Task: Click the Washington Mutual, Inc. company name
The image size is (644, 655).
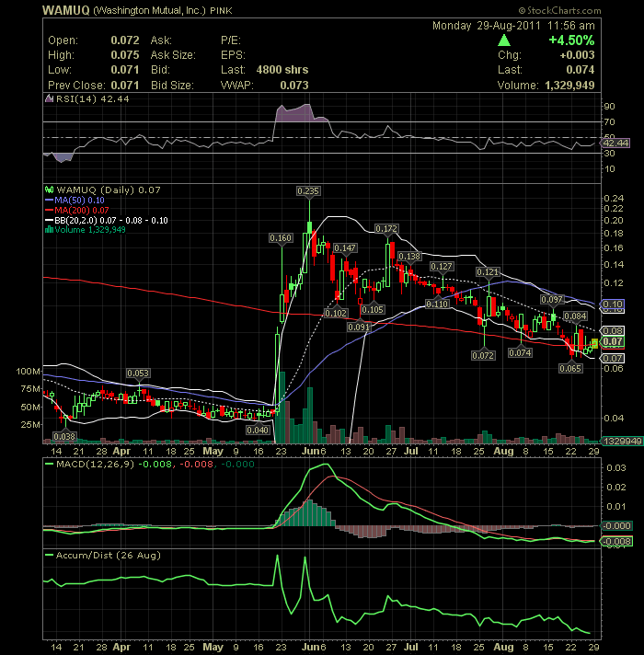Action: (149, 10)
